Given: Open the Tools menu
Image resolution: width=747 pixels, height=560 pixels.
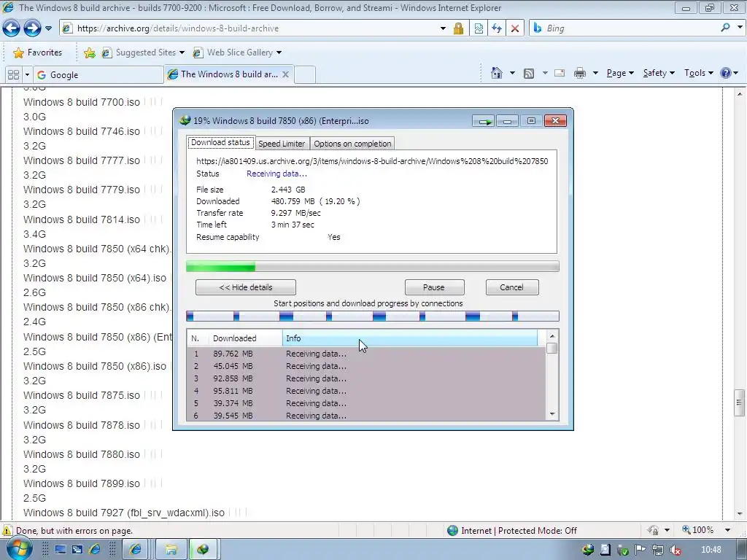Looking at the screenshot, I should pyautogui.click(x=698, y=73).
